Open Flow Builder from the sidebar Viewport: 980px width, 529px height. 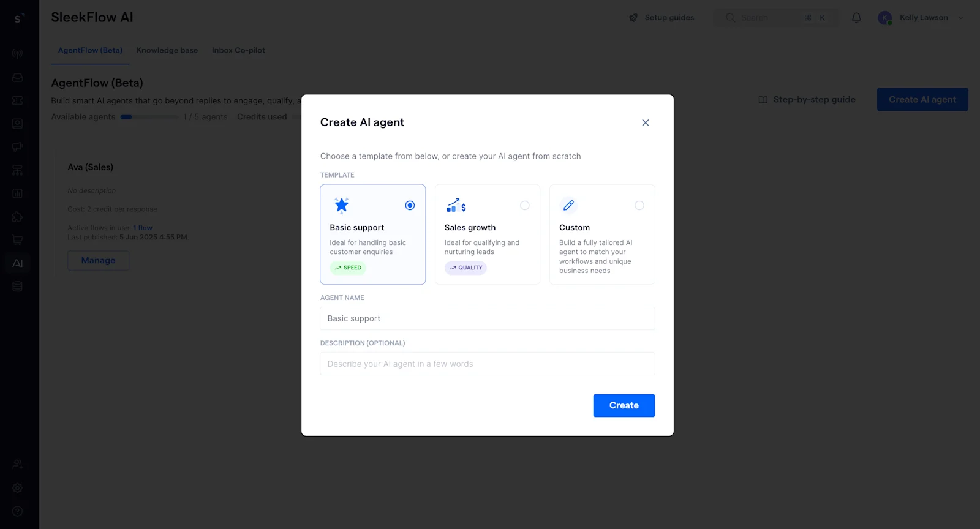click(x=18, y=170)
